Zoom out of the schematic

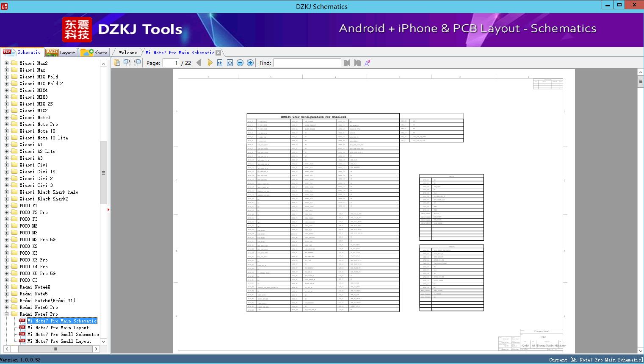[240, 63]
